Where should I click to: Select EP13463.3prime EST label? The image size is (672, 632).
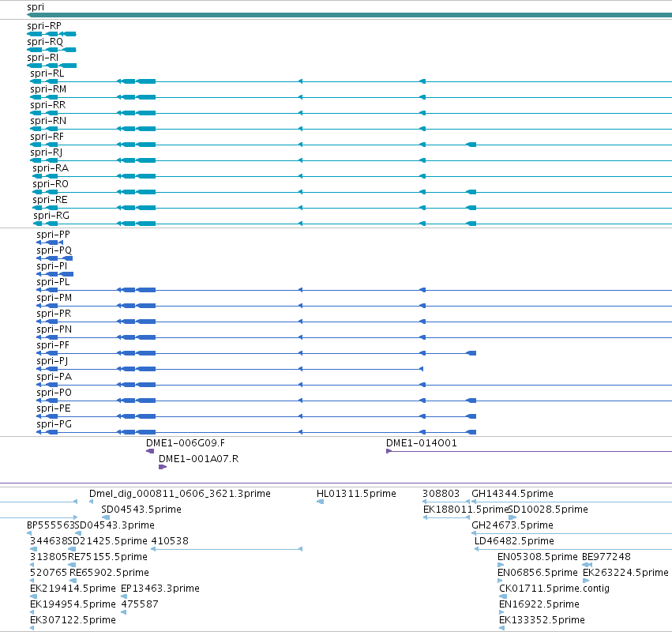click(160, 589)
